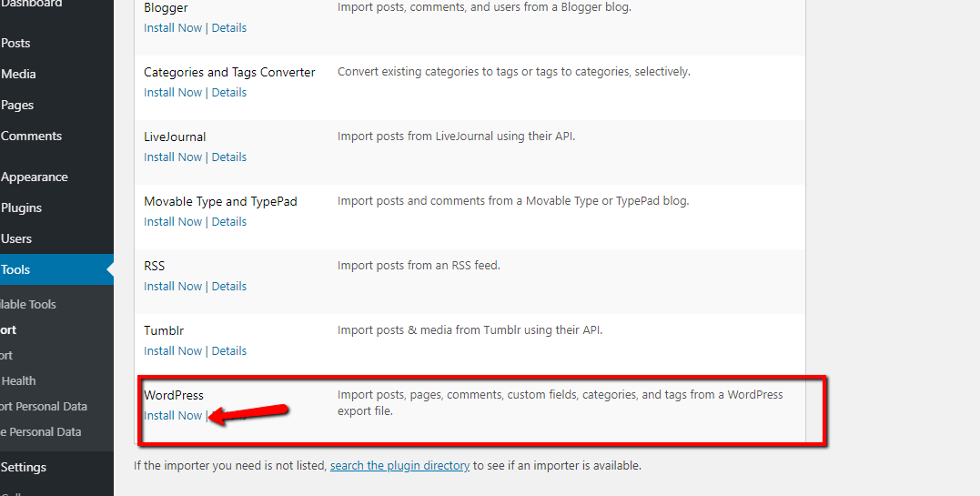The height and width of the screenshot is (496, 980).
Task: View Details for Movable Type and TypePad
Action: point(228,221)
